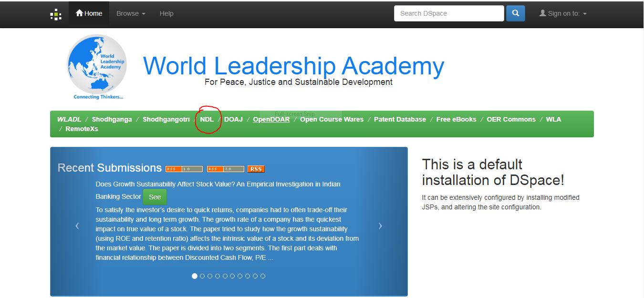Open the WLADL breadcrumb link
The height and width of the screenshot is (298, 644).
coord(69,119)
